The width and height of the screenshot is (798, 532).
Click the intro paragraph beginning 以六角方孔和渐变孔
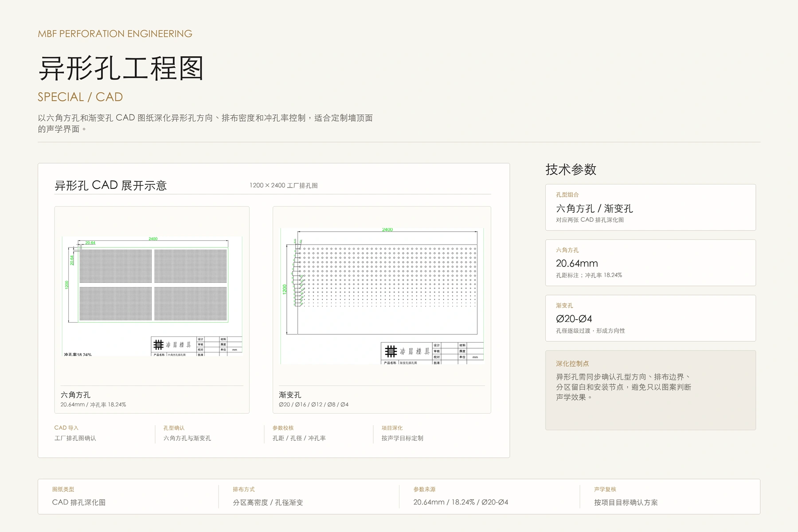[x=205, y=123]
